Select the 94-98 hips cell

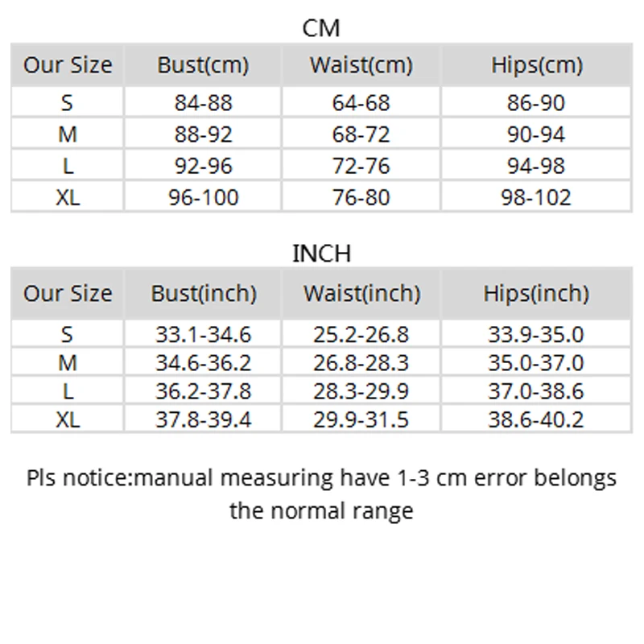click(x=536, y=166)
